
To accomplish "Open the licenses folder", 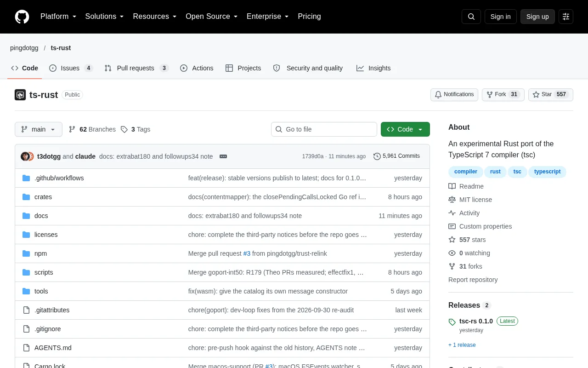I will click(46, 235).
